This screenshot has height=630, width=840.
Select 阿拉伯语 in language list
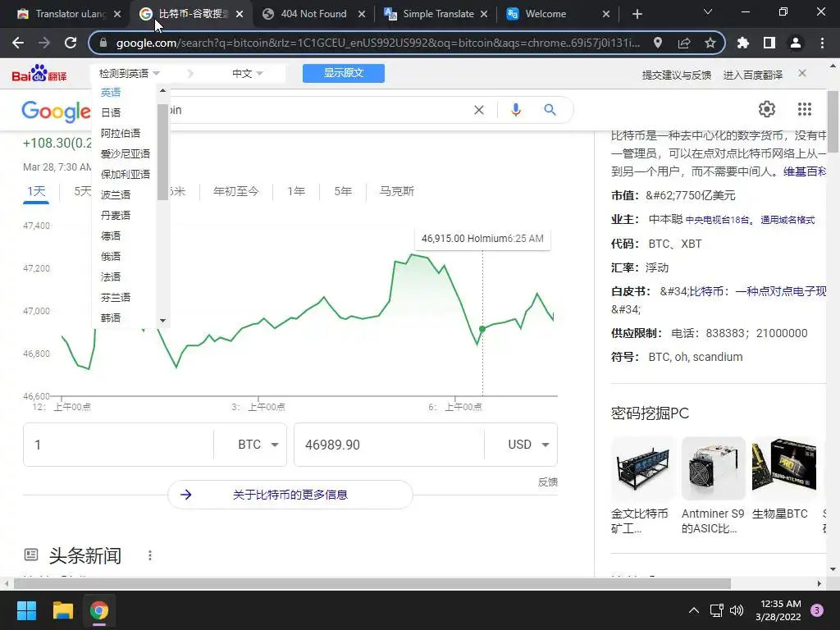pos(121,133)
